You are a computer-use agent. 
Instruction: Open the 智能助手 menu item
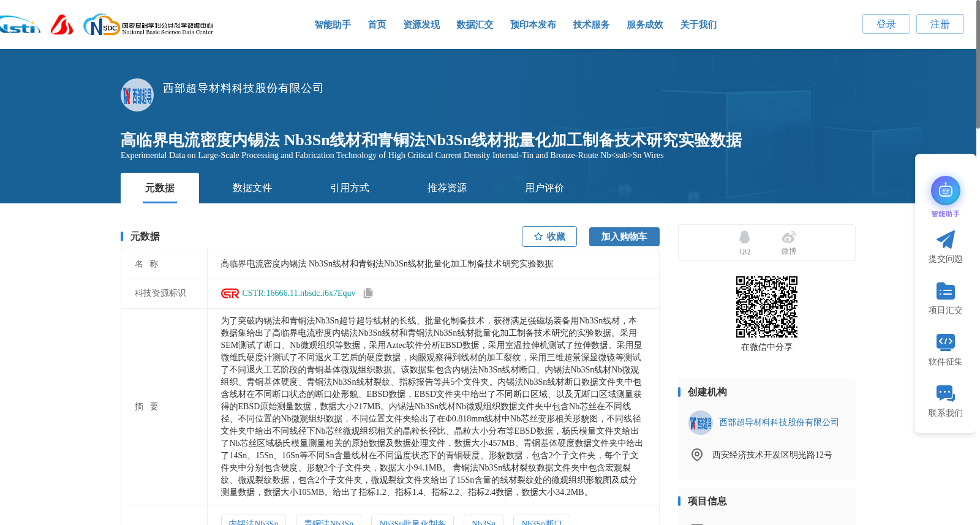tap(333, 25)
